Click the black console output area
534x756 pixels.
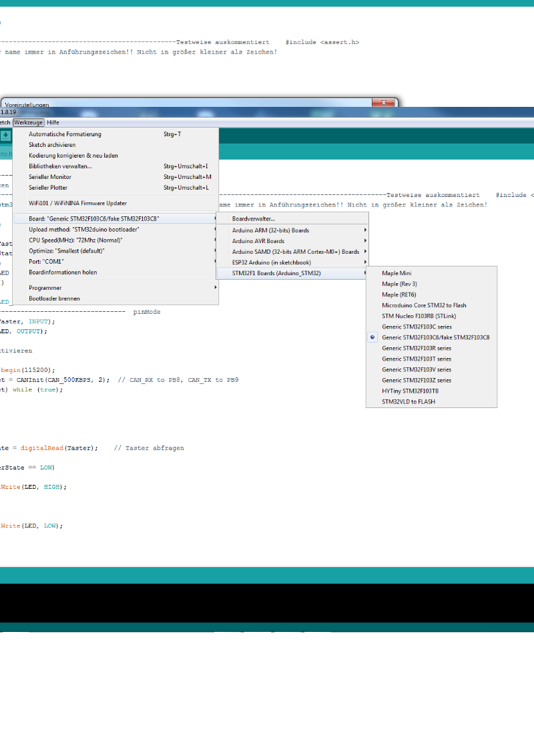tap(267, 602)
